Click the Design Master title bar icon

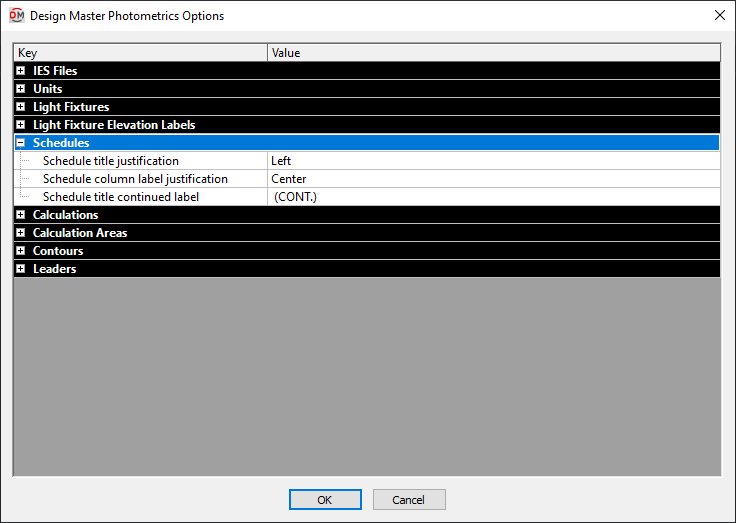(x=16, y=15)
